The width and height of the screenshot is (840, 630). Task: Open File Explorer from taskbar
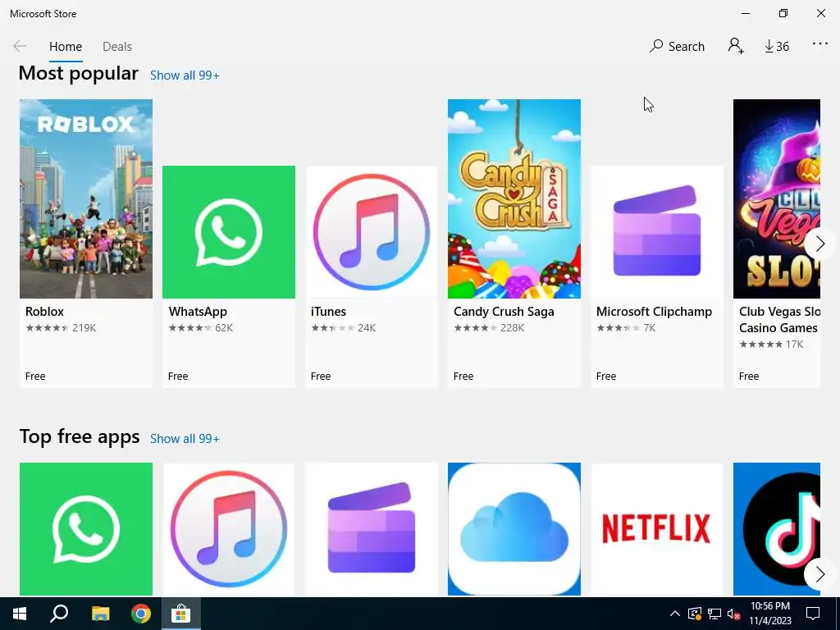[100, 614]
